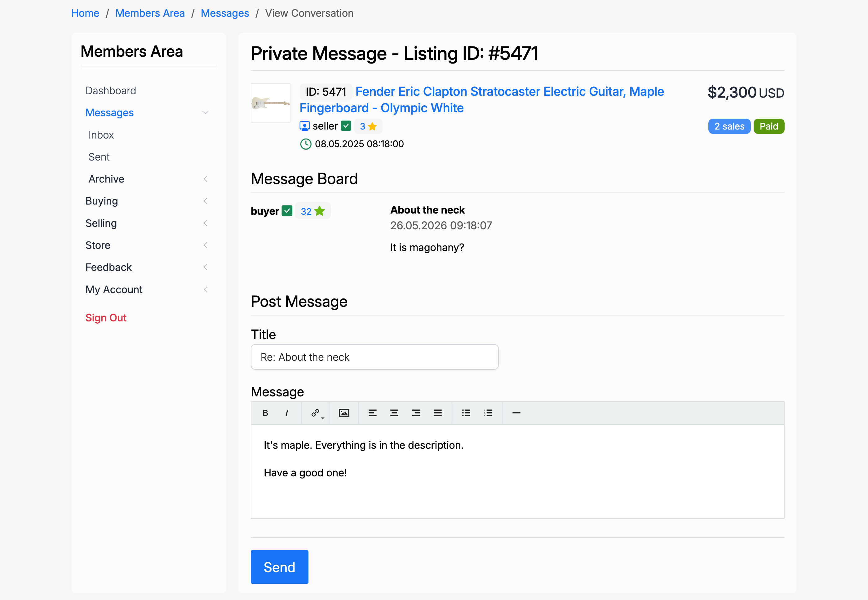This screenshot has height=600, width=868.
Task: Toggle italic formatting in the editor
Action: tap(286, 413)
